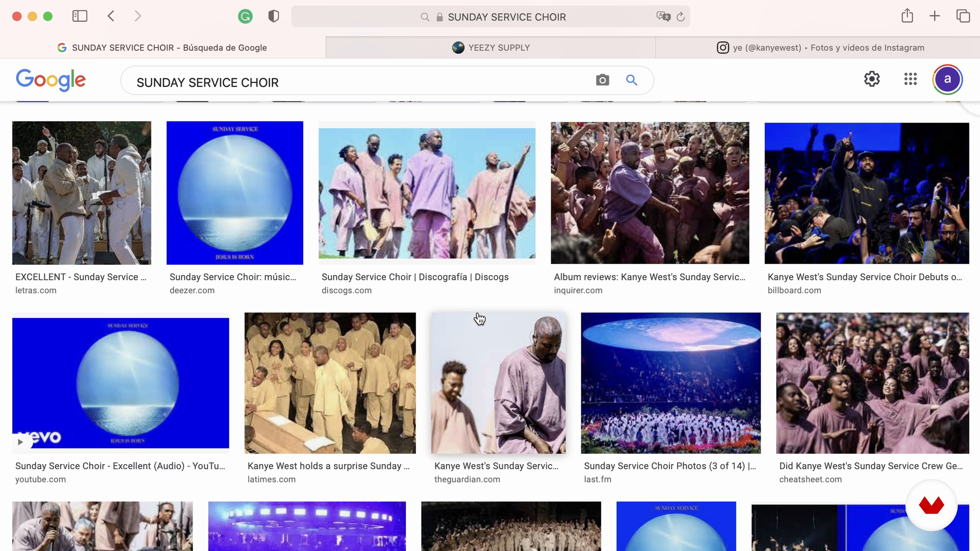
Task: Click the 'inquirer.com' source text
Action: click(578, 291)
